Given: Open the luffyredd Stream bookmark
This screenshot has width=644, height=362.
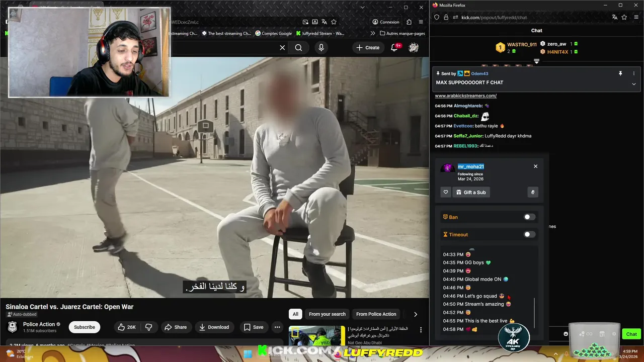Looking at the screenshot, I should click(320, 34).
